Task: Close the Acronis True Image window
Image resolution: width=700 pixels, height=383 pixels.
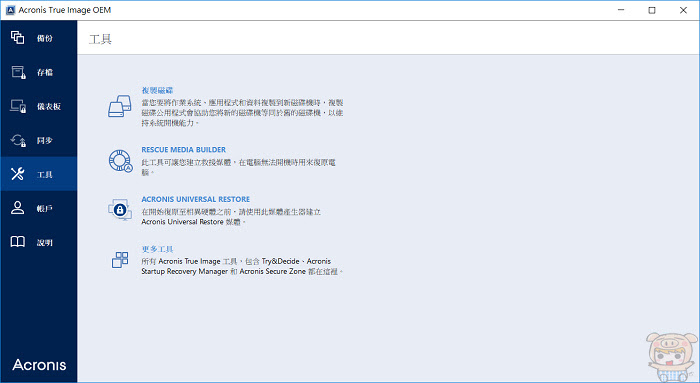Action: click(683, 10)
